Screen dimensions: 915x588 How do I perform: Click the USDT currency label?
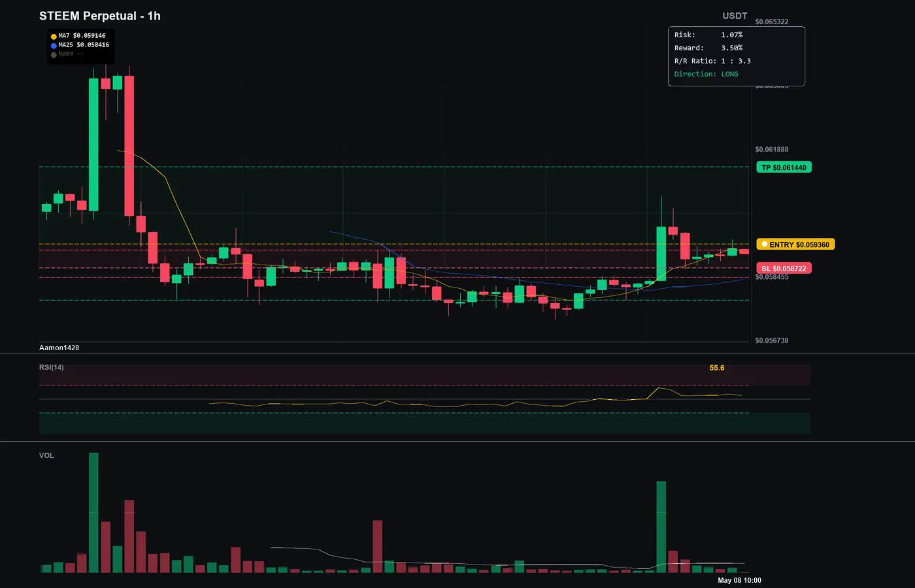click(x=735, y=16)
